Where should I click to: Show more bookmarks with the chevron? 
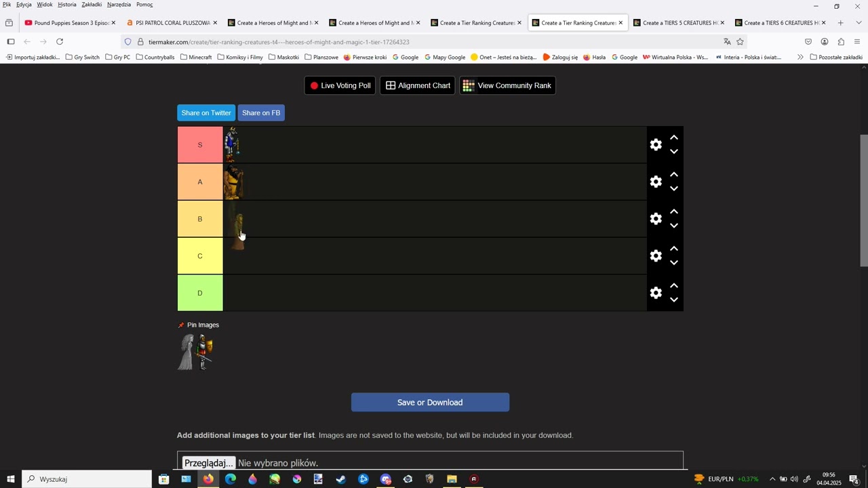coord(800,58)
